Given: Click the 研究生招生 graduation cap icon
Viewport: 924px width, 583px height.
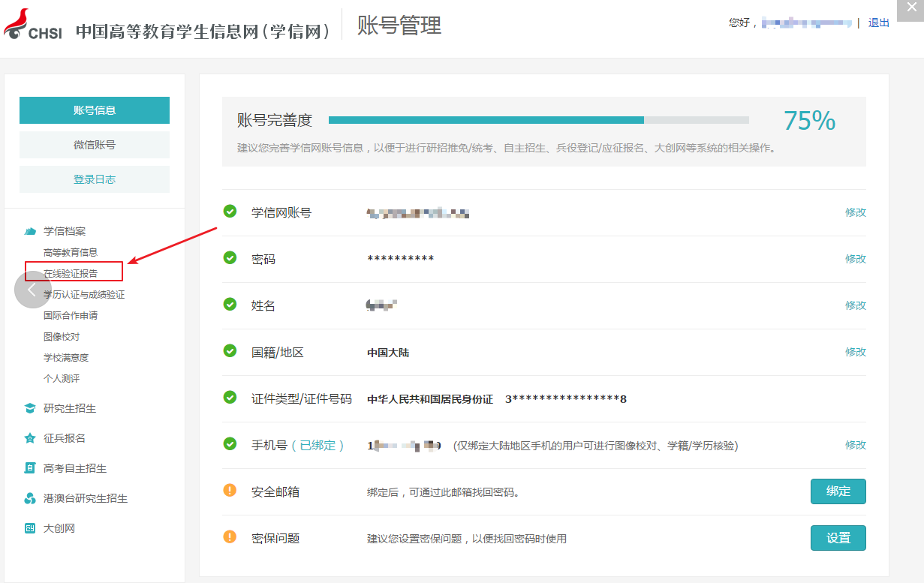Looking at the screenshot, I should 30,408.
